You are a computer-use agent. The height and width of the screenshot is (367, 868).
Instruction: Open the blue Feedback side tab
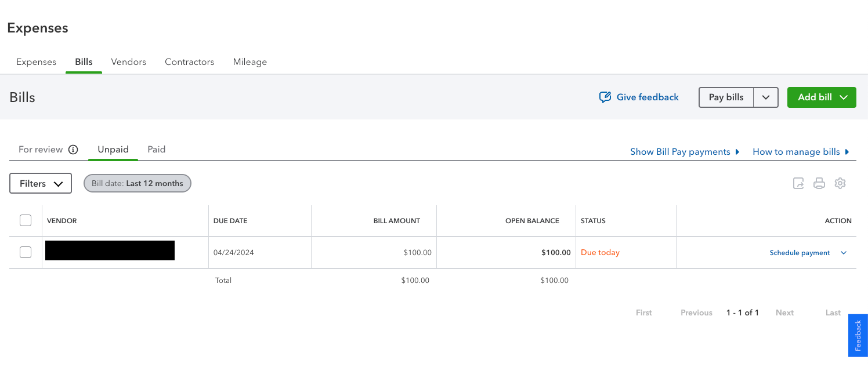(858, 335)
